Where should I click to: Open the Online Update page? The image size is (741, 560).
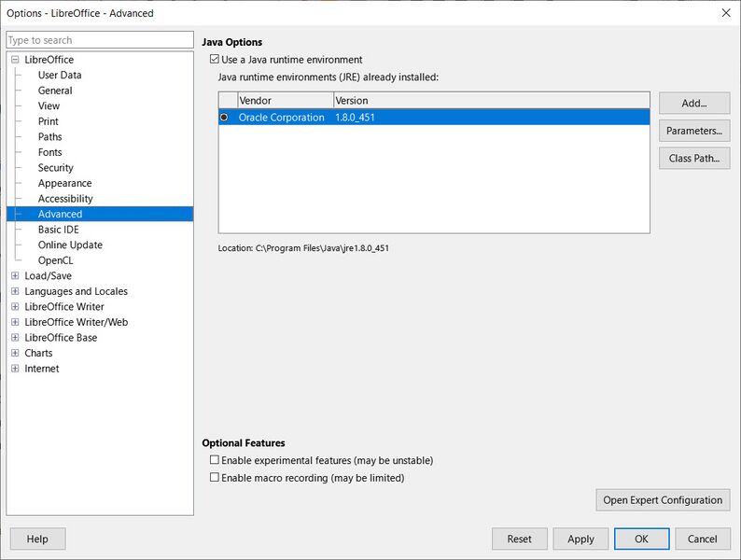click(x=70, y=245)
